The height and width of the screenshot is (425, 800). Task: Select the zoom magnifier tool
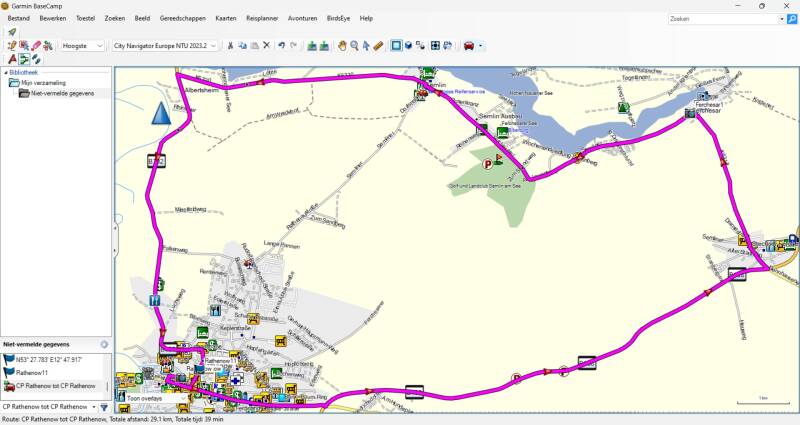click(354, 45)
